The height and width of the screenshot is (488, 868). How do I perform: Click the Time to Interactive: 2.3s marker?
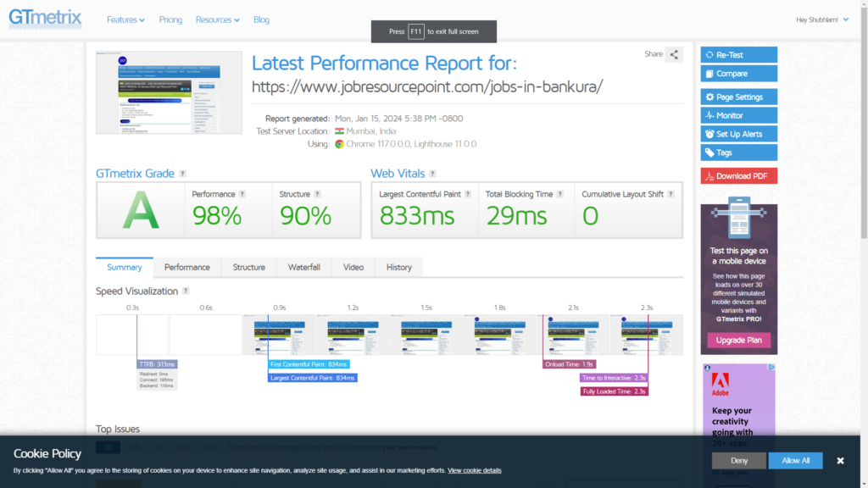click(x=614, y=378)
